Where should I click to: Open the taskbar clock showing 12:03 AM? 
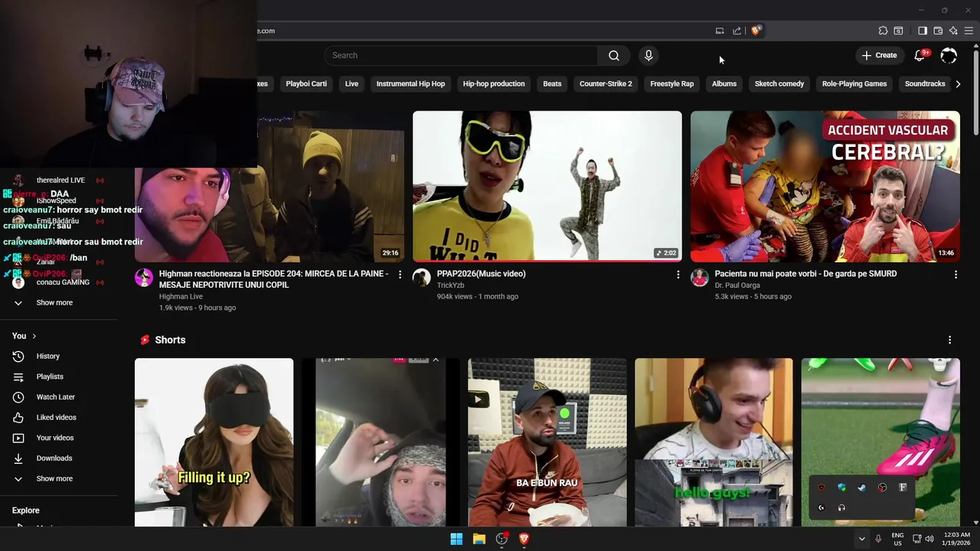click(957, 539)
